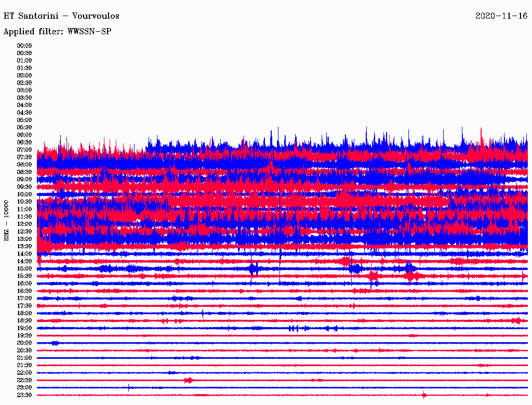Click the 14:00 time label

tap(24, 254)
